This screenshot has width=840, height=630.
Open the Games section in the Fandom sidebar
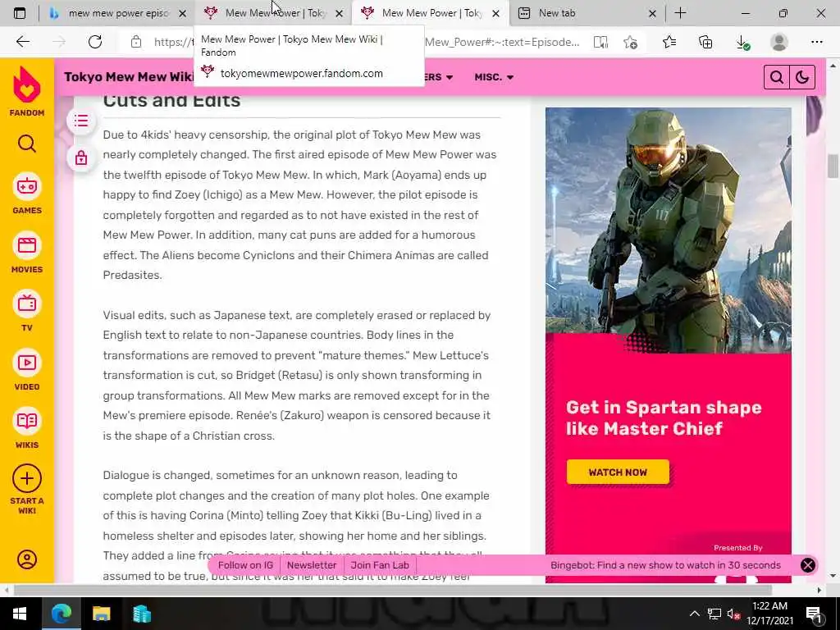tap(27, 194)
